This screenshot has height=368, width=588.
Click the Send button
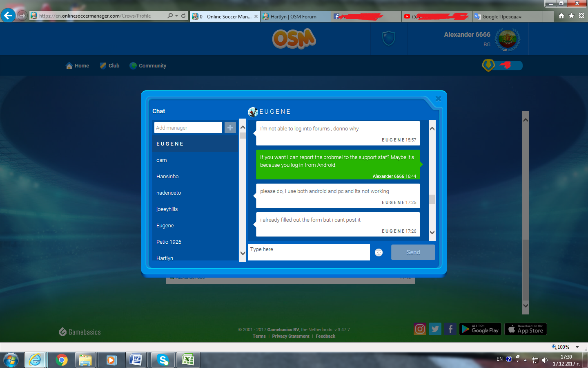(x=413, y=252)
